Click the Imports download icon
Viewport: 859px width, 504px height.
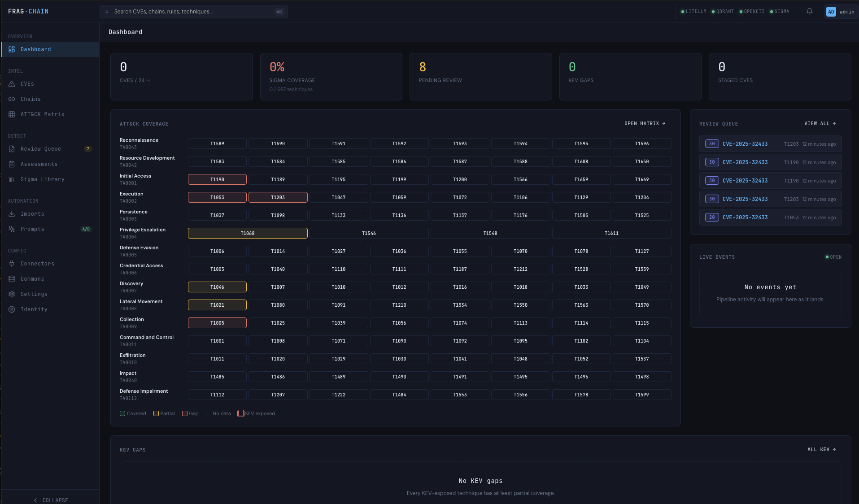tap(12, 214)
